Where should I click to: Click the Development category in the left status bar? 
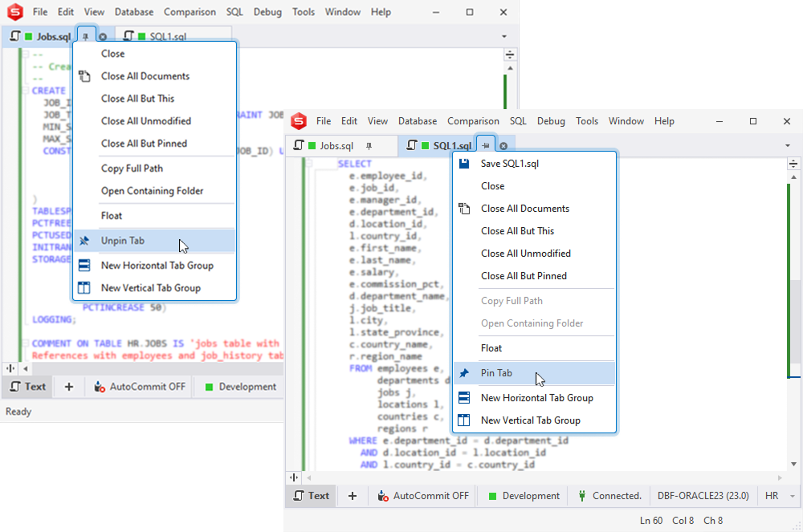click(240, 388)
